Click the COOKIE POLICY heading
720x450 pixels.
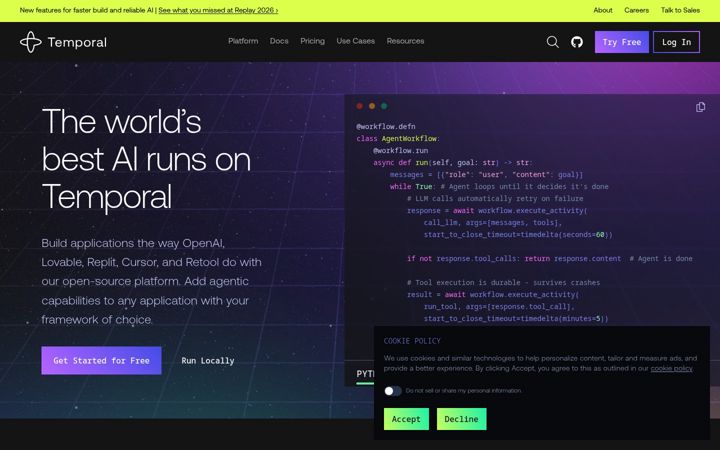[412, 341]
